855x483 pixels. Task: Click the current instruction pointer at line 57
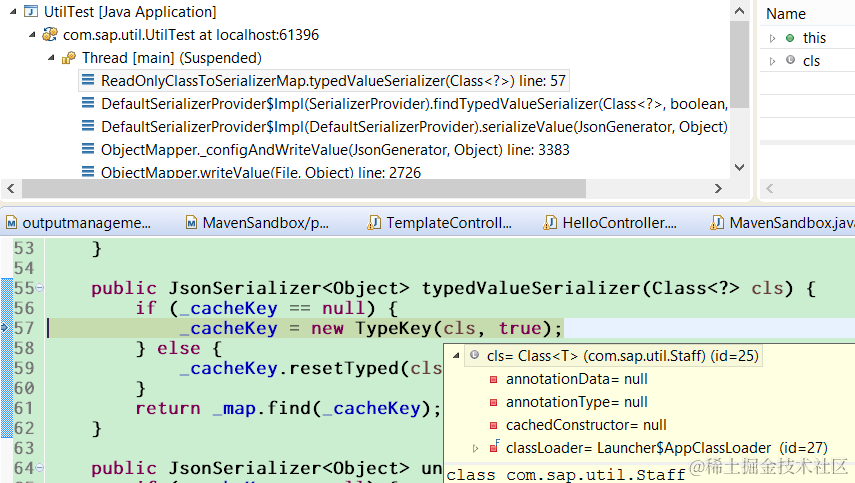coord(5,328)
